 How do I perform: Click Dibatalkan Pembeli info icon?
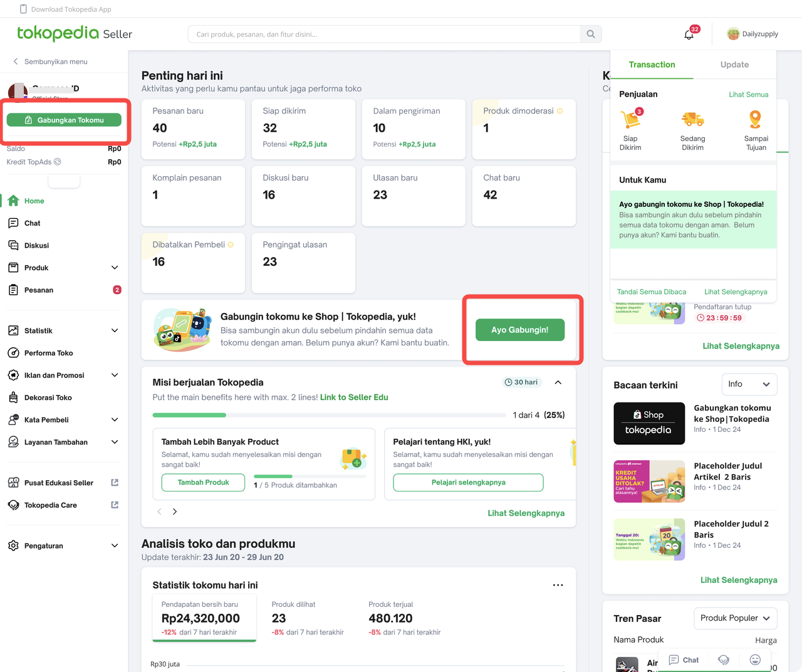tap(231, 244)
